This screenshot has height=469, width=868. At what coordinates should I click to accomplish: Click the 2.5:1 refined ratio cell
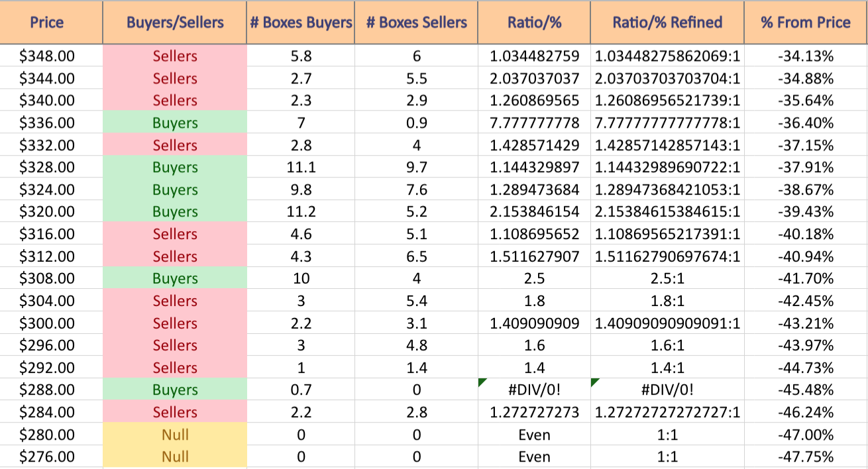coord(667,278)
